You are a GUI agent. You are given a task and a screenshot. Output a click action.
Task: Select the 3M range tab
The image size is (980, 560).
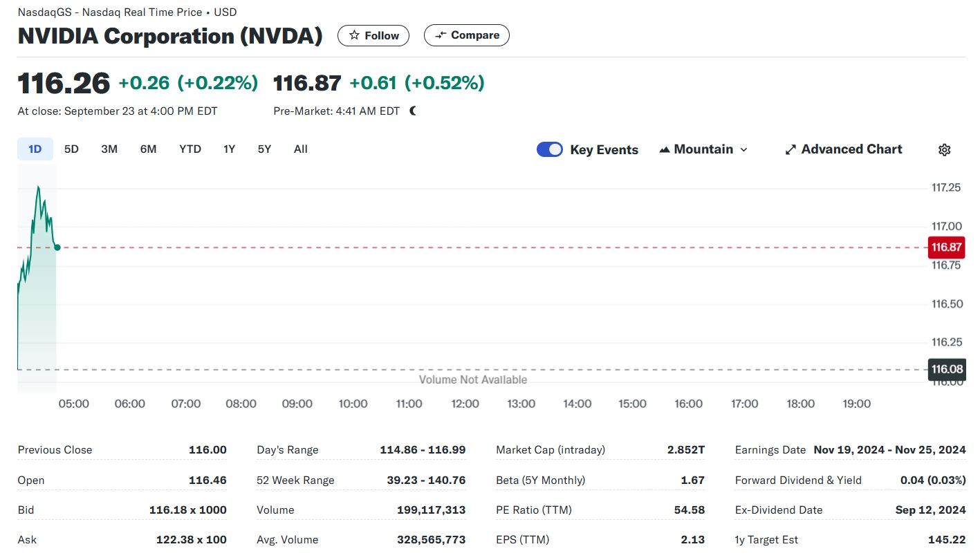click(x=109, y=149)
